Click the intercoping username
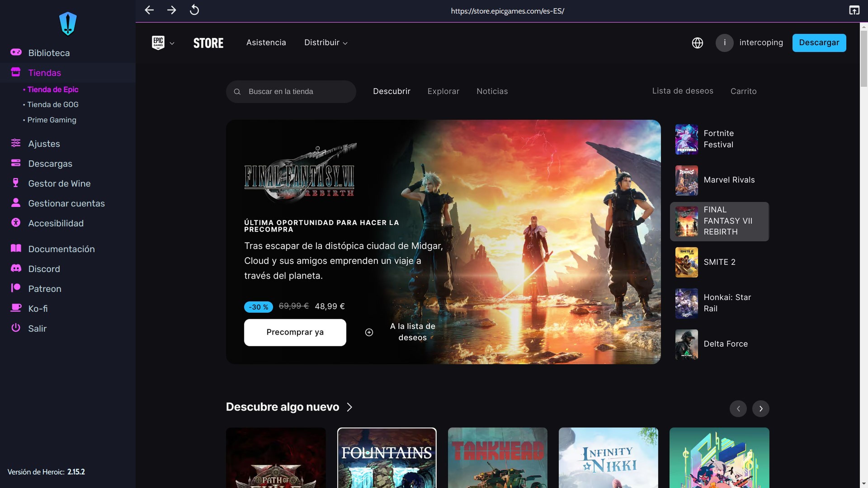 click(x=761, y=42)
